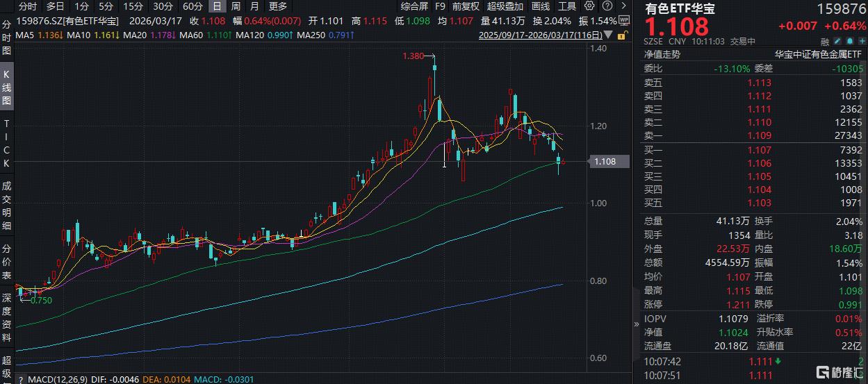Select the 月 monthly tab
This screenshot has width=868, height=384.
click(254, 6)
